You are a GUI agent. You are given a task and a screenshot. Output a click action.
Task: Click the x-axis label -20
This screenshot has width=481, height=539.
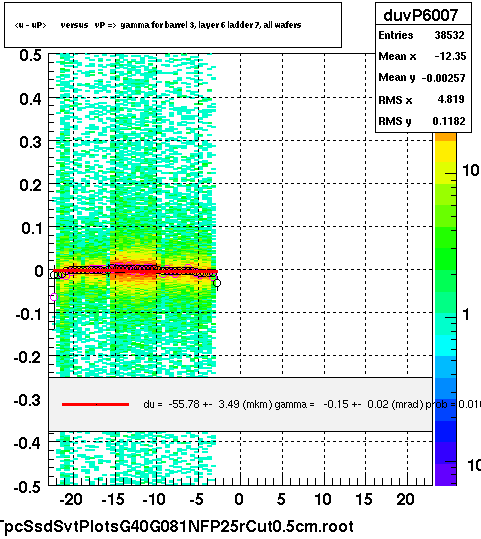point(71,499)
